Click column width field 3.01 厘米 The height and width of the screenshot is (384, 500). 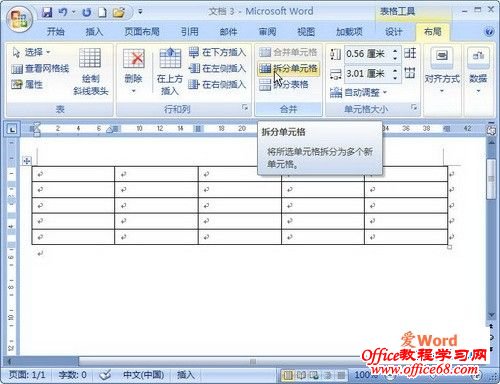(x=367, y=73)
